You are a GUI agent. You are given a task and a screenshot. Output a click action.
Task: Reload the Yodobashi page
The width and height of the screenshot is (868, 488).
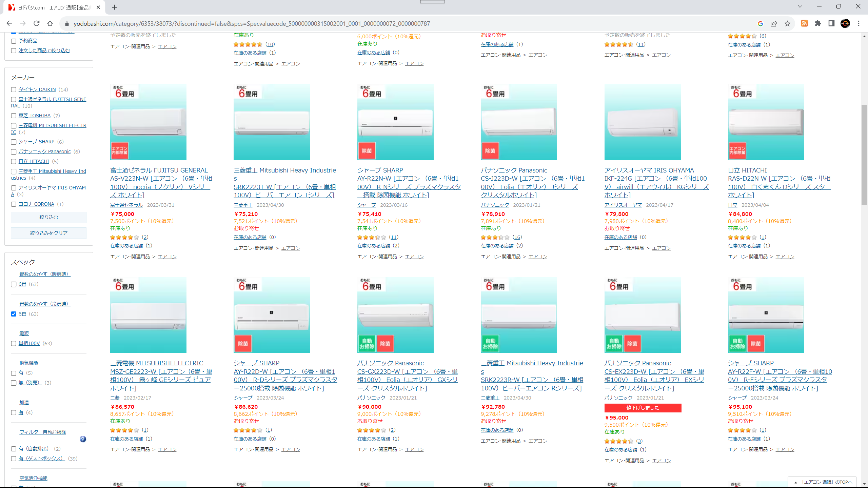coord(36,23)
